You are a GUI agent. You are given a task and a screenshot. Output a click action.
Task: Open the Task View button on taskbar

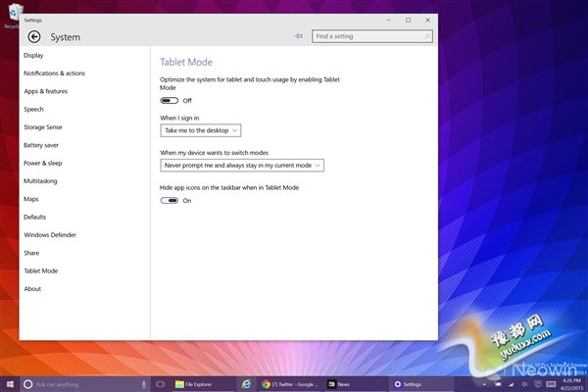161,384
